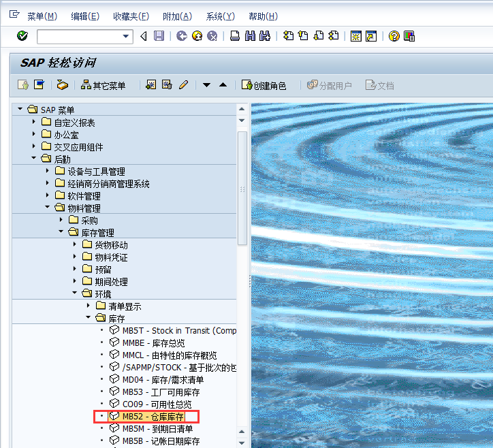Screen dimensions: 493x448
Task: Go to Next Page icon
Action: tap(319, 36)
